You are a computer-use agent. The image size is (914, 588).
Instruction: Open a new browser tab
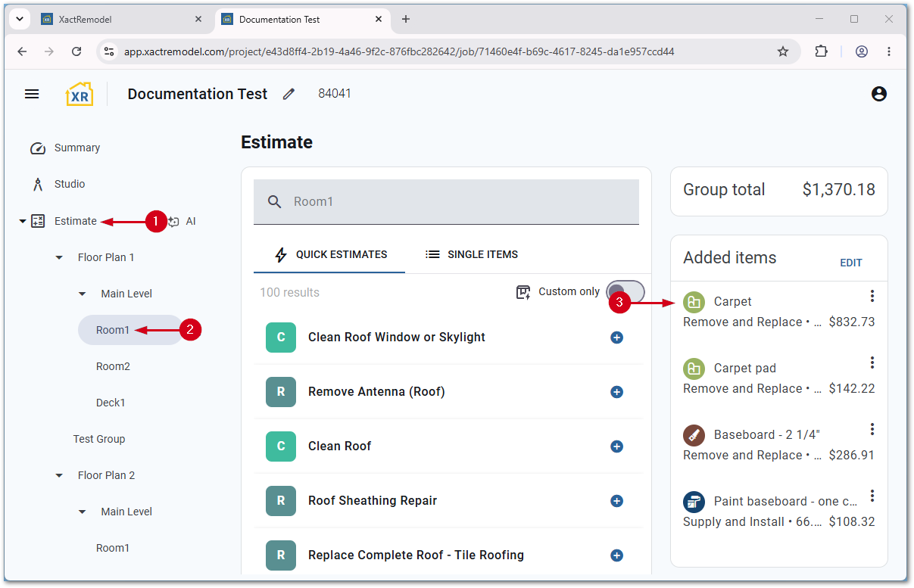(406, 19)
